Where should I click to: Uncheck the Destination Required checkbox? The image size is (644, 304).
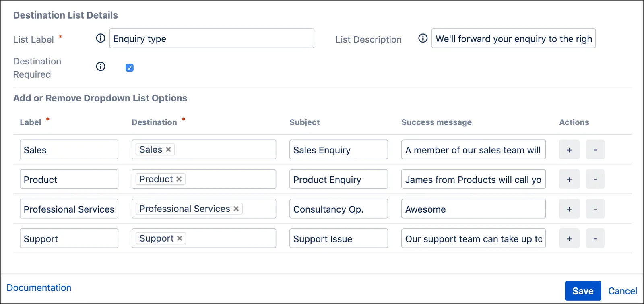pyautogui.click(x=130, y=68)
